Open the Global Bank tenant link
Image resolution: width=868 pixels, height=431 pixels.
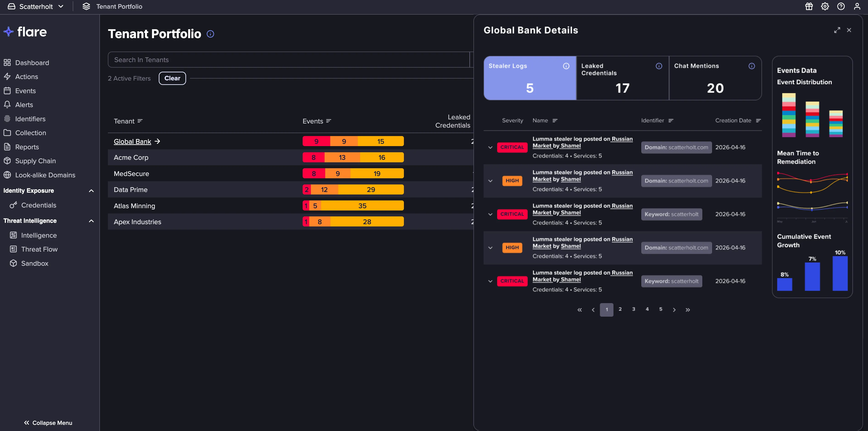coord(133,141)
